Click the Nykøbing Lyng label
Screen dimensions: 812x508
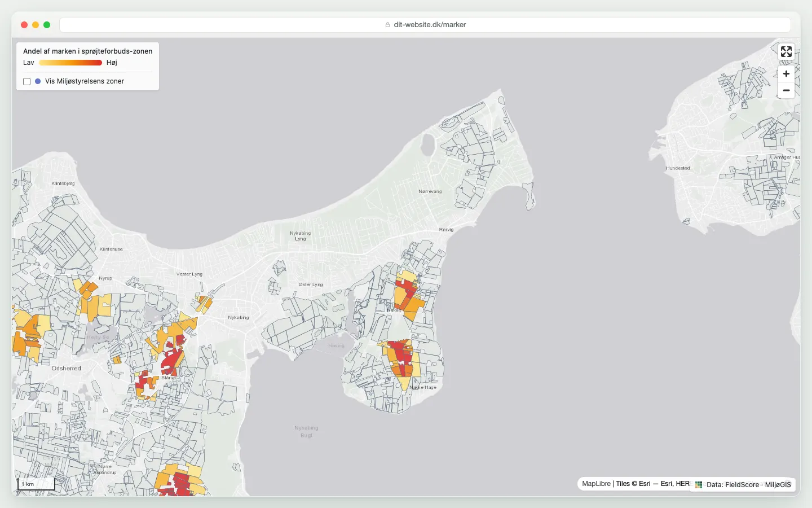point(300,236)
